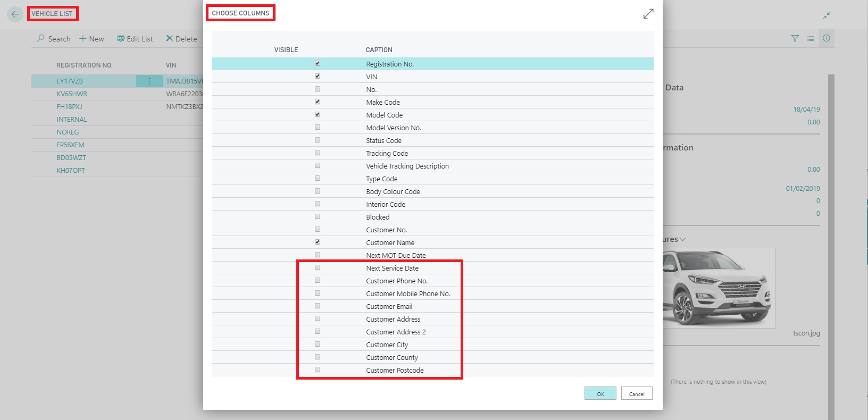868x420 pixels.
Task: Click Edit List in the action bar
Action: click(135, 39)
